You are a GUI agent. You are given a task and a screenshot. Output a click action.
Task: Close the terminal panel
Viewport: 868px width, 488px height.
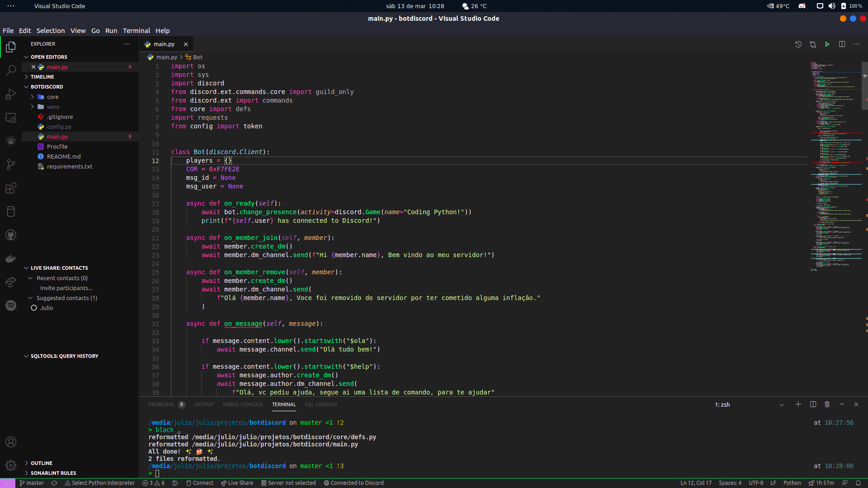coord(856,404)
